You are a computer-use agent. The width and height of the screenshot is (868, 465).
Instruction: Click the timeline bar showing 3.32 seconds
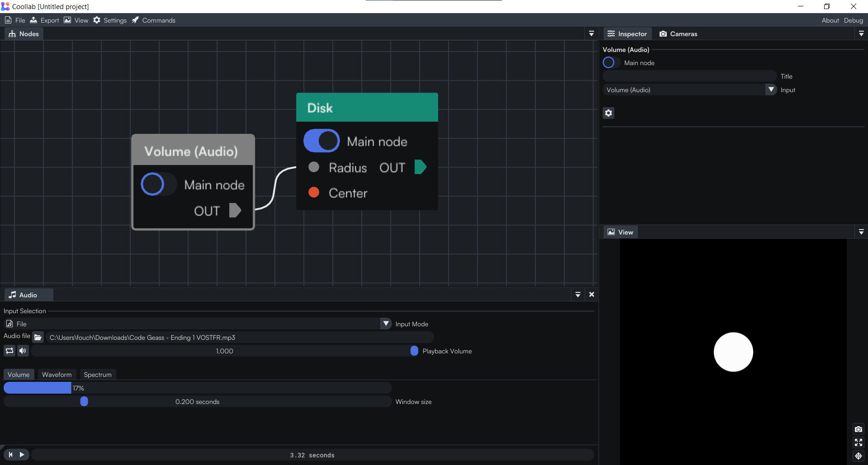click(312, 455)
